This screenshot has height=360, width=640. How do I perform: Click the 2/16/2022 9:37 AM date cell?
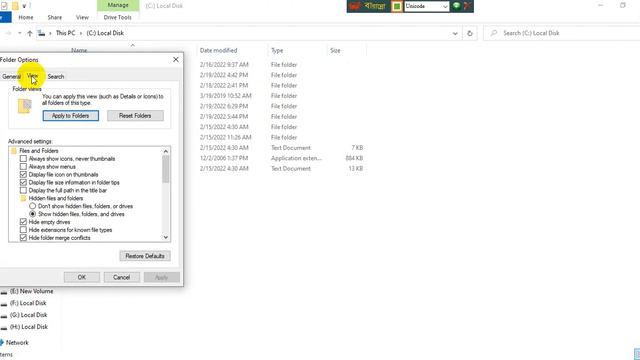224,65
